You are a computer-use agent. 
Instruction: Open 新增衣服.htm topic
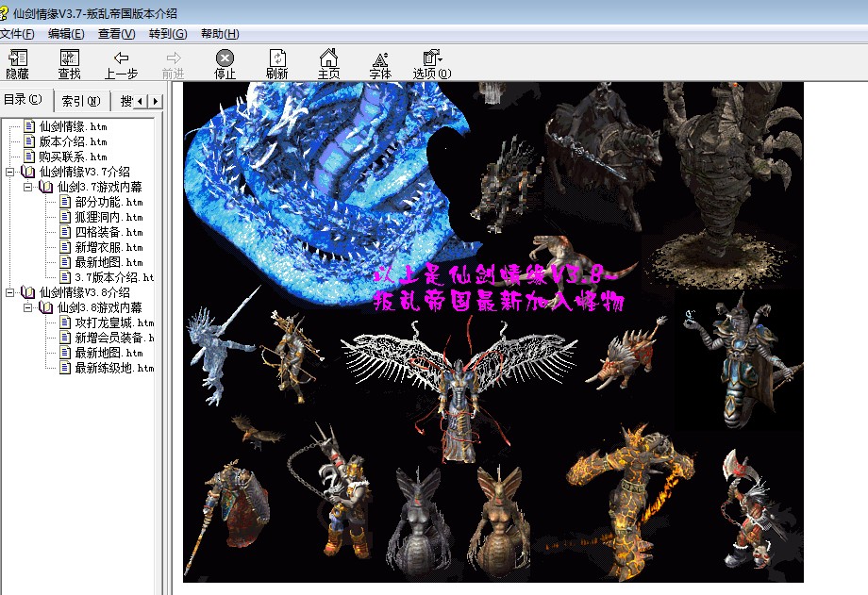tap(108, 247)
